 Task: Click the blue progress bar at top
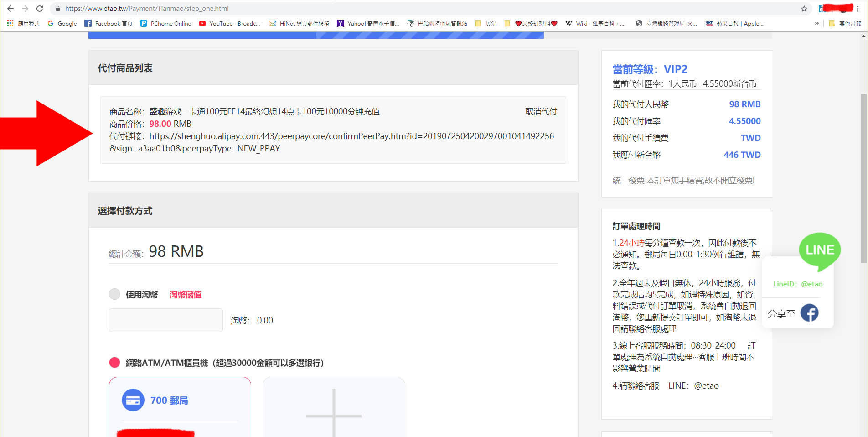coord(316,35)
